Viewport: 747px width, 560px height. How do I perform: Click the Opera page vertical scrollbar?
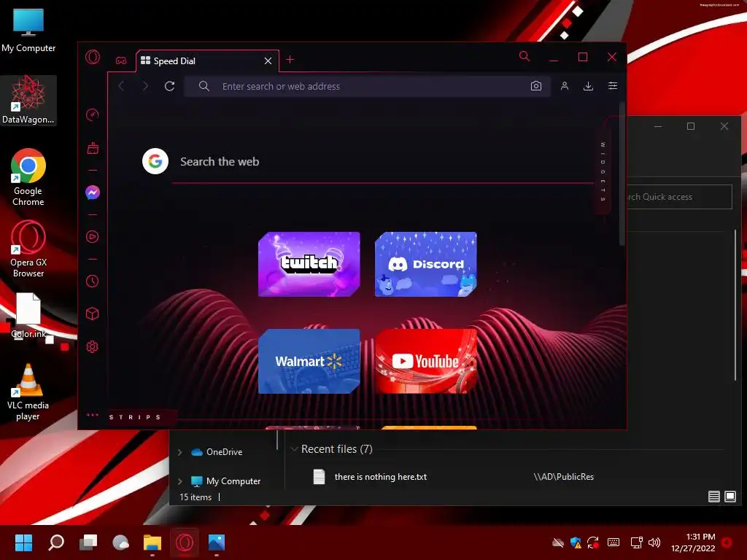(x=622, y=174)
